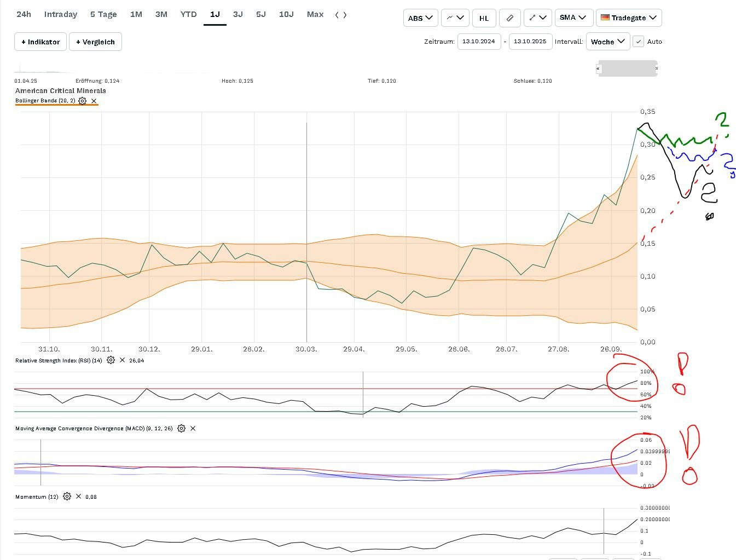Remove the RSI indicator
The height and width of the screenshot is (560, 736).
coord(122,360)
